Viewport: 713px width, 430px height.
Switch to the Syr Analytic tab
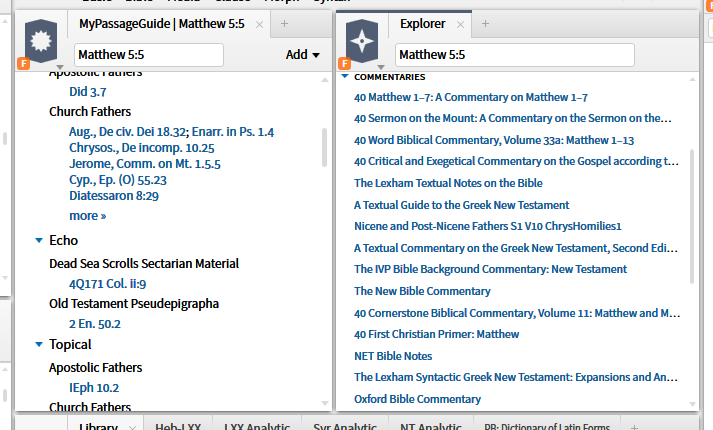tap(345, 426)
